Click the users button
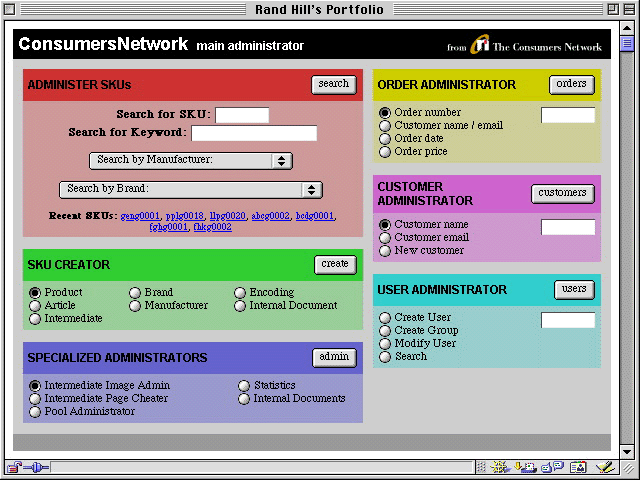The width and height of the screenshot is (640, 480). [x=574, y=289]
